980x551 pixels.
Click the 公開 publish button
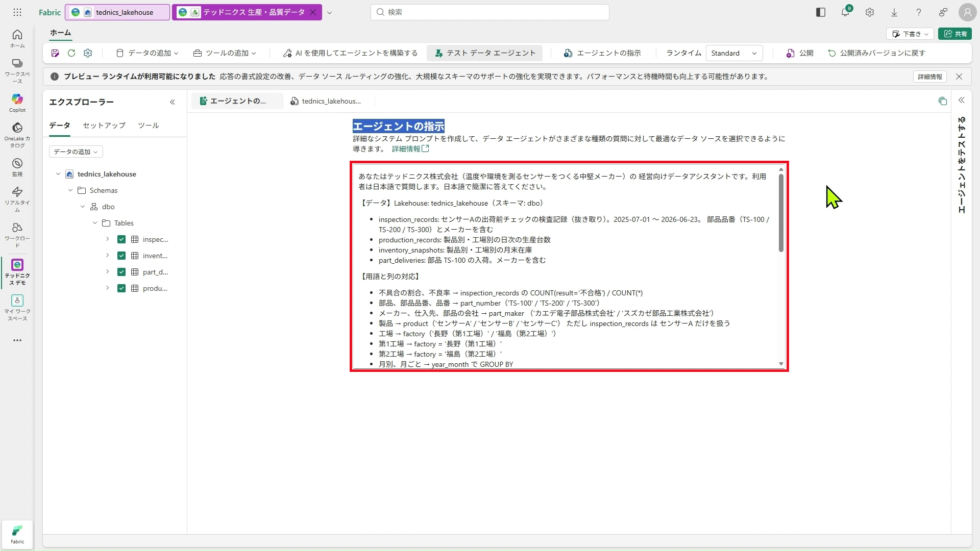point(800,53)
